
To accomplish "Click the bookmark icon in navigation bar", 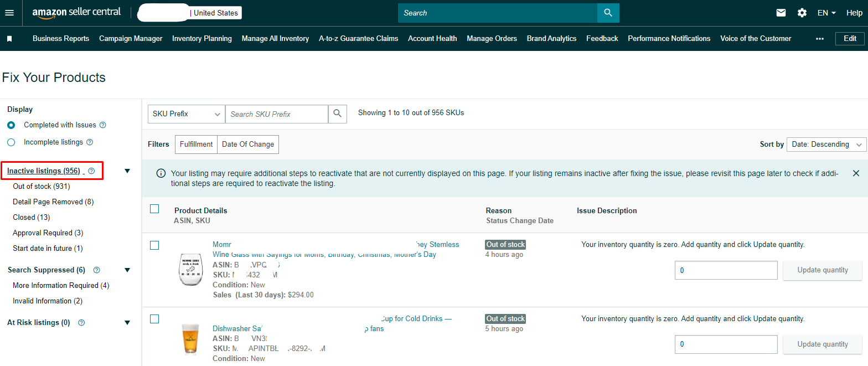I will [x=9, y=39].
